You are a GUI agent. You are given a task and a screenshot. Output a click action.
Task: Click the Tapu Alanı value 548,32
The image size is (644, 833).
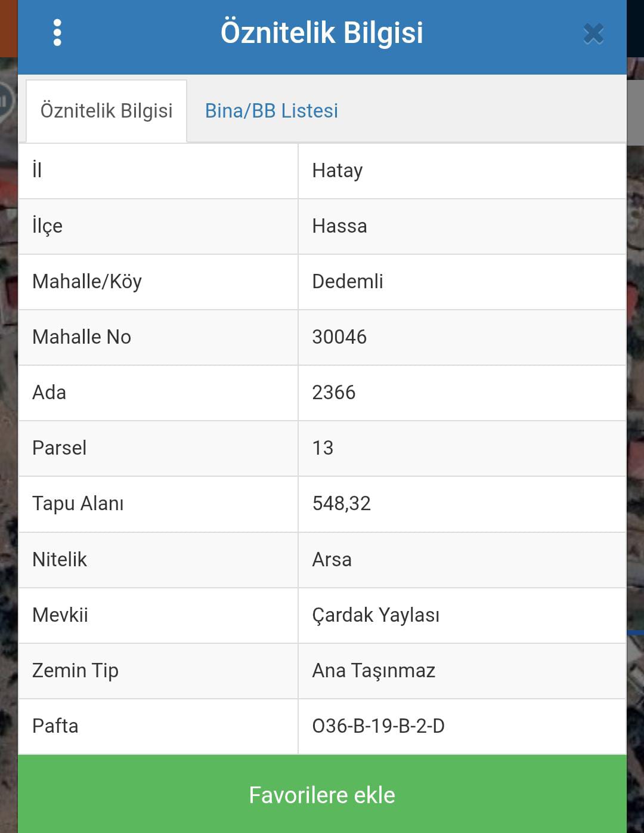[342, 504]
